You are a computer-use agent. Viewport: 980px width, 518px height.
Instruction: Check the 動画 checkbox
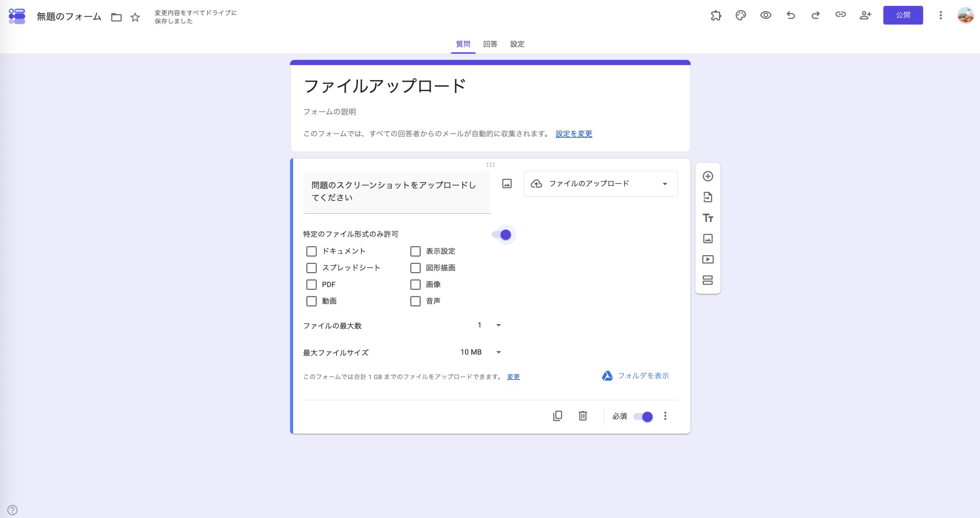coord(311,301)
